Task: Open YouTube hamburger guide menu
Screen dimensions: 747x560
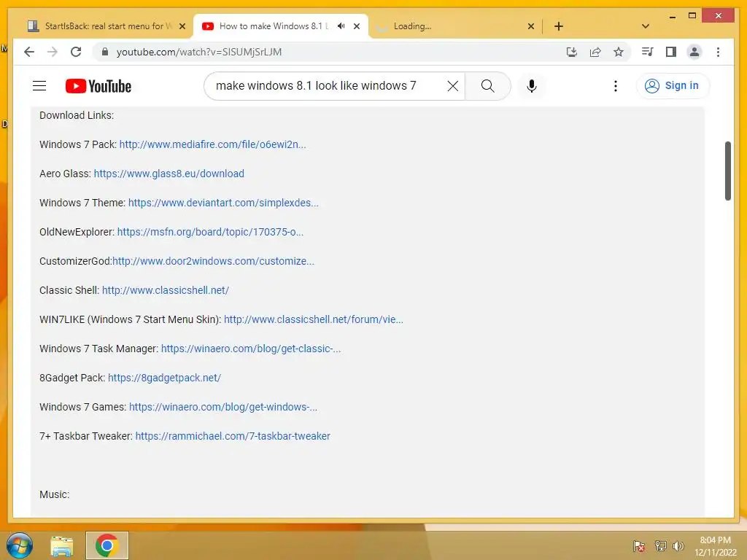Action: pos(39,86)
